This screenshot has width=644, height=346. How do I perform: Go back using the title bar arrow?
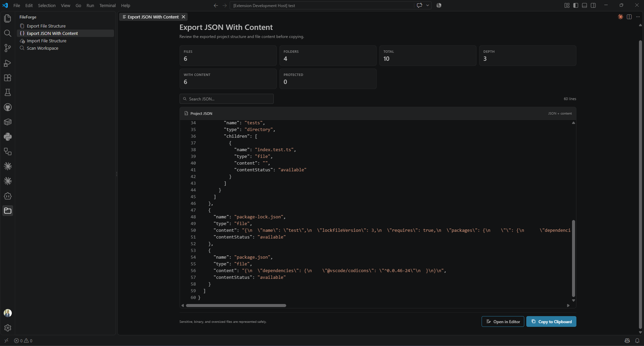point(216,5)
